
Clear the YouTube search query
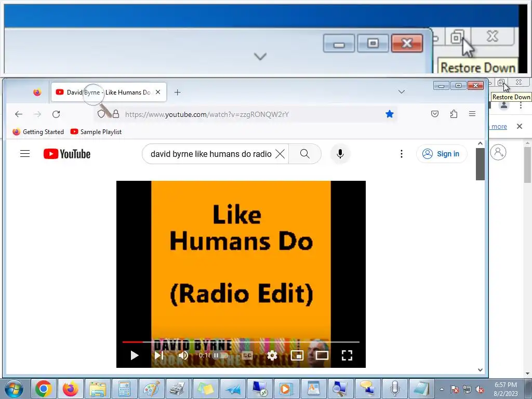coord(280,154)
